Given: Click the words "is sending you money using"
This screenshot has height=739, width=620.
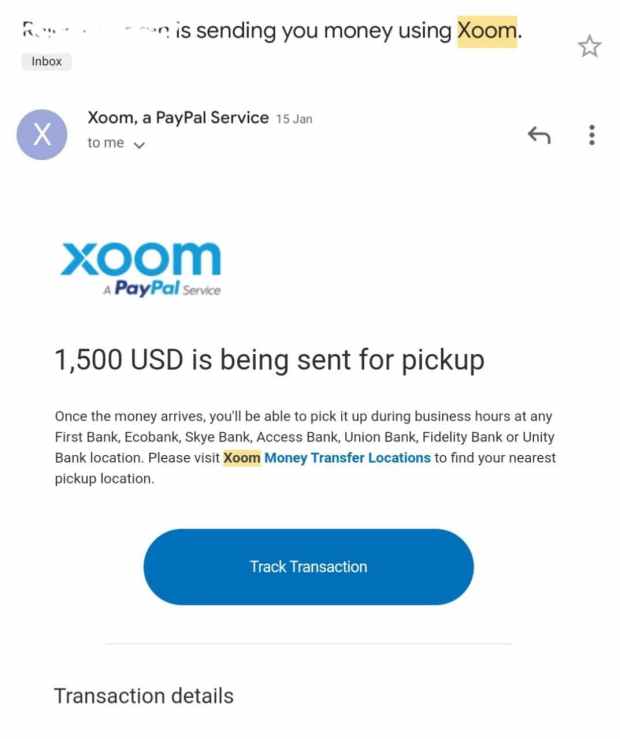Looking at the screenshot, I should (x=313, y=31).
